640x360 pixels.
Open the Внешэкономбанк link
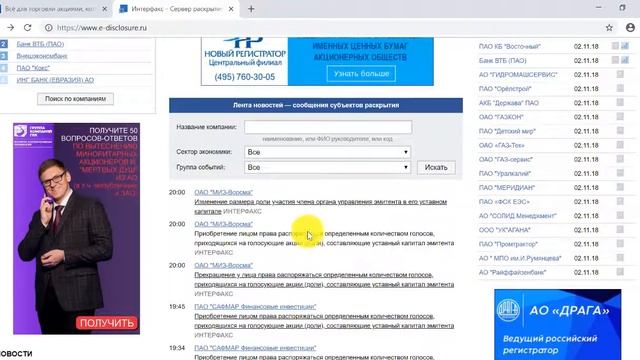tap(42, 56)
